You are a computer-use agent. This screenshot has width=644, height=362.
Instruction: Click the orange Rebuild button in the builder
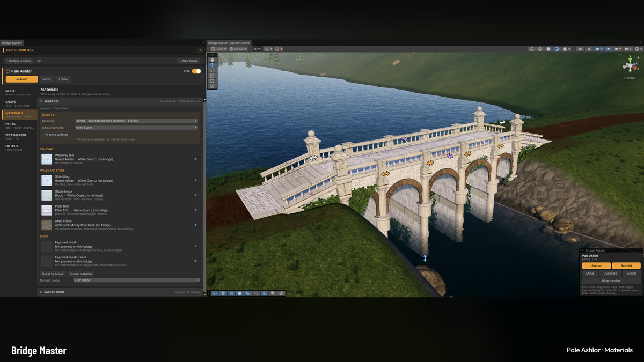[22, 79]
